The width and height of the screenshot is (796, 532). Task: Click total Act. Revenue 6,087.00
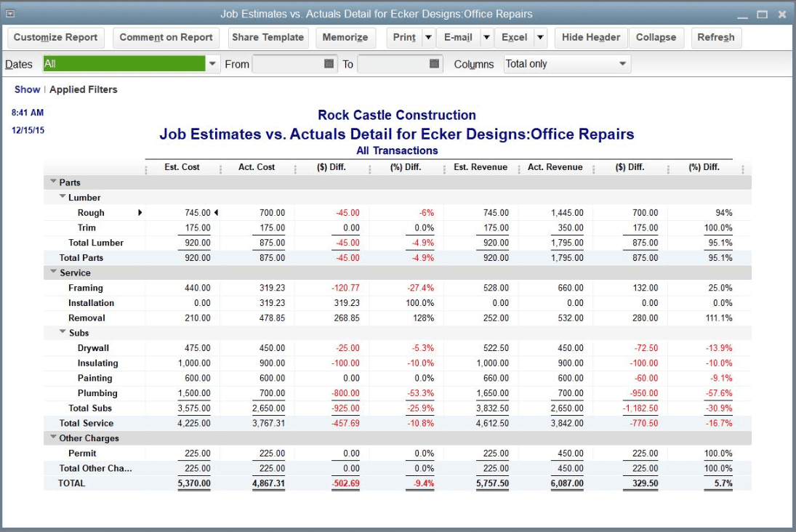click(567, 483)
